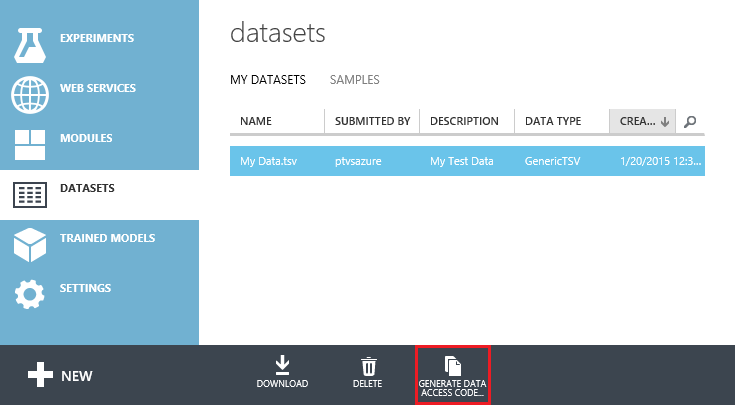
Task: Click the NEW button label
Action: click(x=77, y=376)
